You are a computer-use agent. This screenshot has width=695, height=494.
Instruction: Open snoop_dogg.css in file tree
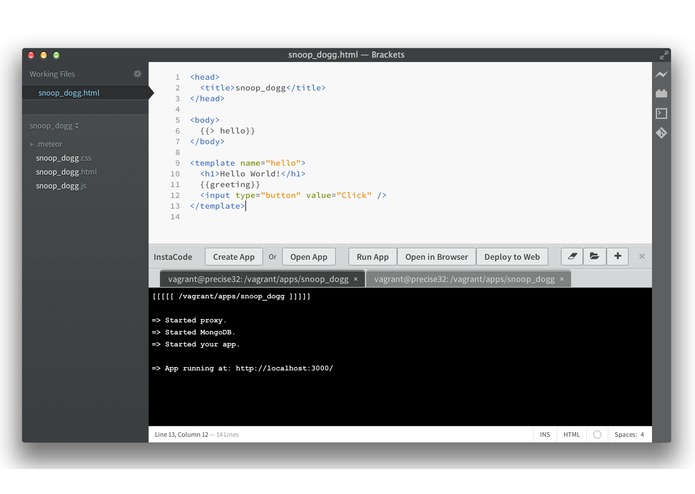pyautogui.click(x=63, y=158)
